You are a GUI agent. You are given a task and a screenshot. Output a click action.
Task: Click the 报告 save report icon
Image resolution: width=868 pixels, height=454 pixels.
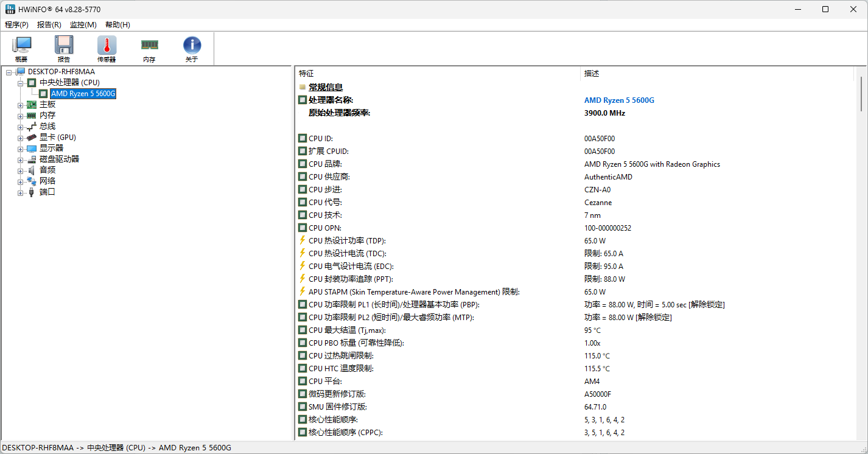(x=64, y=45)
